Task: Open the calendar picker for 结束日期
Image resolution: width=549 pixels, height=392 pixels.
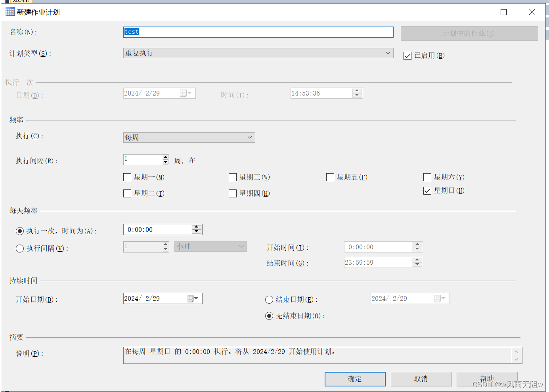Action: point(440,298)
